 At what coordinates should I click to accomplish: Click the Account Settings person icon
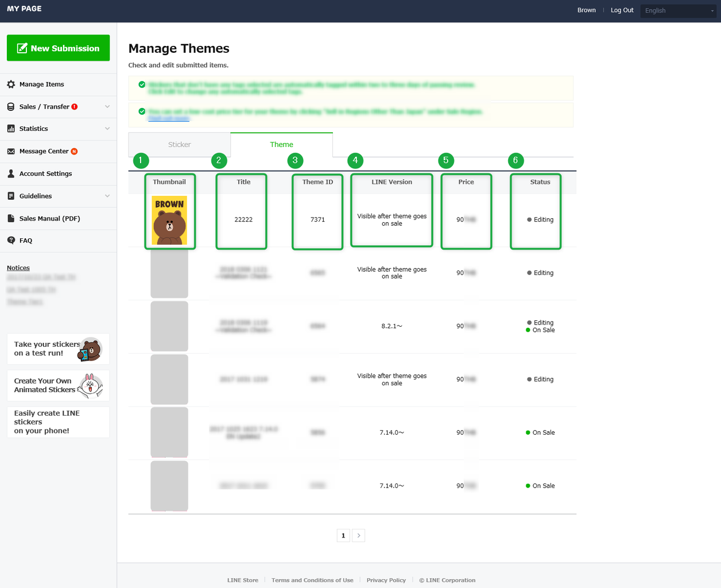tap(11, 173)
